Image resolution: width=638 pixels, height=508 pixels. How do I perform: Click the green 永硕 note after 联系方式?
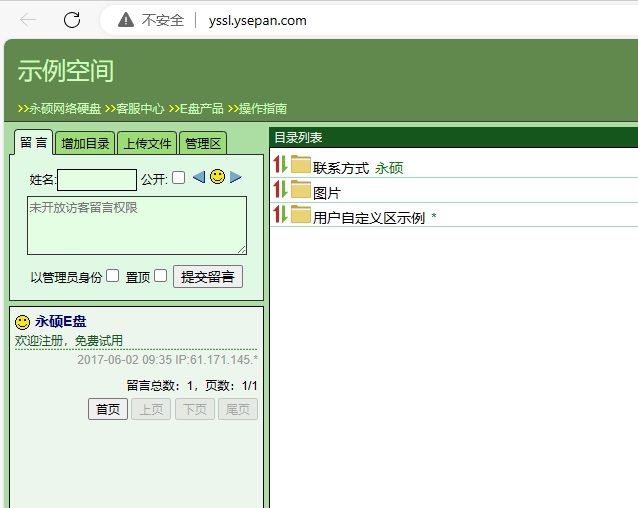(x=389, y=168)
